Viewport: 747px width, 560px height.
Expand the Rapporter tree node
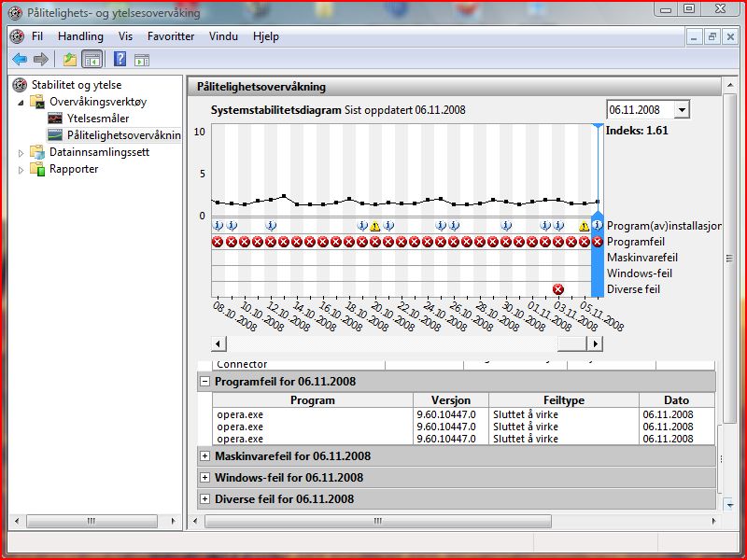(x=21, y=170)
